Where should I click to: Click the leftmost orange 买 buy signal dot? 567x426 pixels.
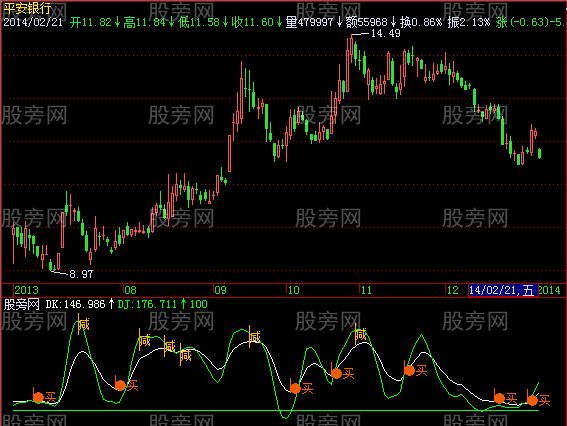tap(38, 397)
